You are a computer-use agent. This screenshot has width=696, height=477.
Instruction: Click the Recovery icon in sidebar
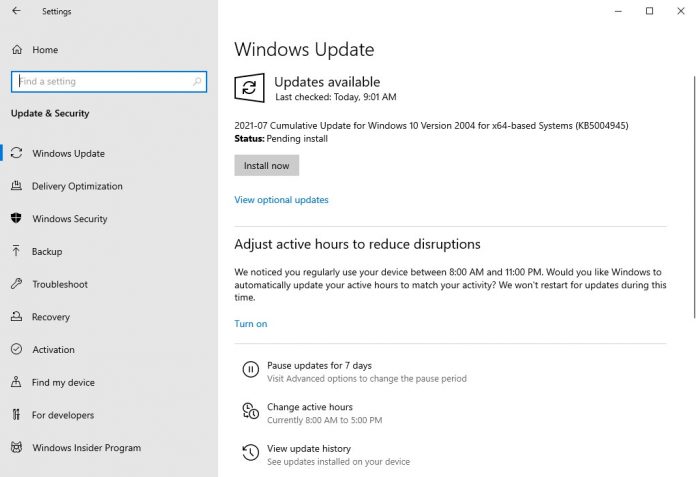(16, 317)
